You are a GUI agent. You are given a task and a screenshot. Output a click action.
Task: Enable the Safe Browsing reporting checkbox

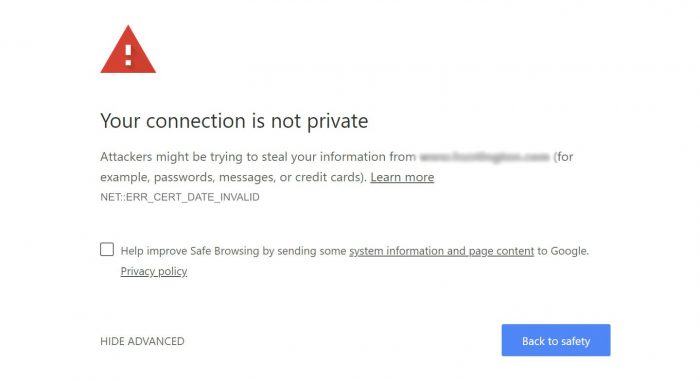[107, 249]
